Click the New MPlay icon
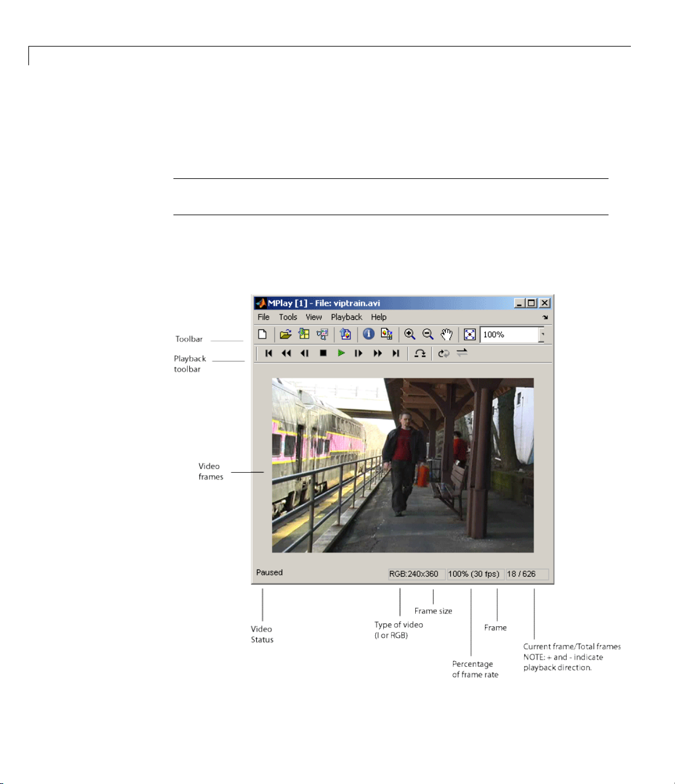This screenshot has width=675, height=784. point(262,334)
